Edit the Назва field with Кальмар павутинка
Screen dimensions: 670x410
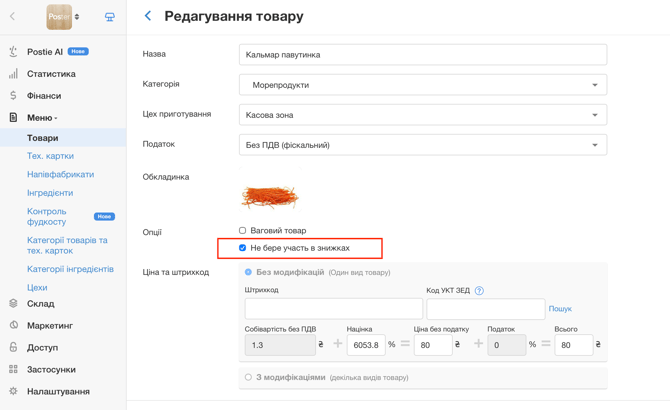point(423,55)
